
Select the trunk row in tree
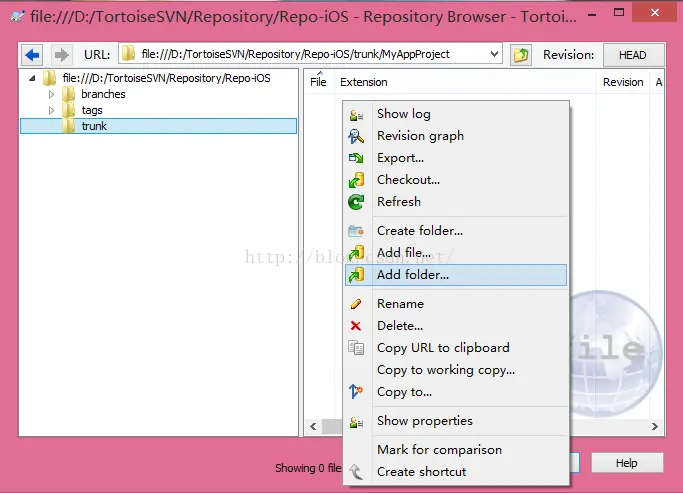(159, 126)
